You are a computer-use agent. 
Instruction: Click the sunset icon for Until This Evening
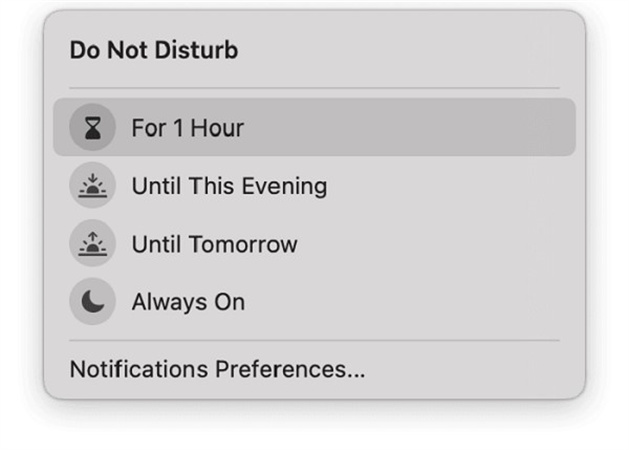pyautogui.click(x=92, y=186)
